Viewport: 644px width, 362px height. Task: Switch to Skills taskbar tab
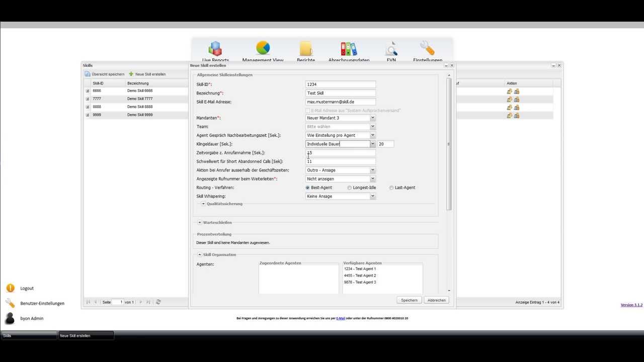29,335
